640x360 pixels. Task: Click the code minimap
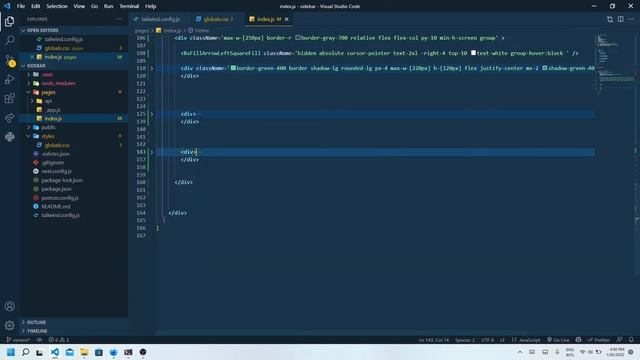tap(614, 63)
